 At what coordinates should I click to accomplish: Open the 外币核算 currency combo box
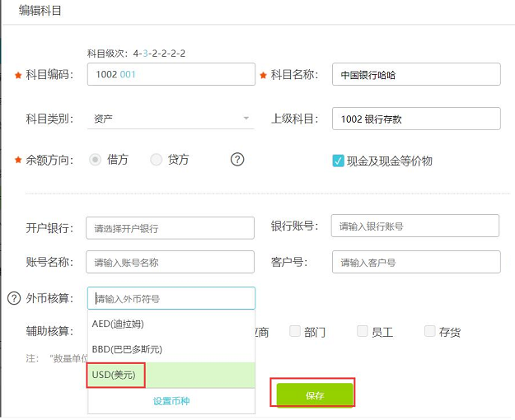(x=171, y=298)
